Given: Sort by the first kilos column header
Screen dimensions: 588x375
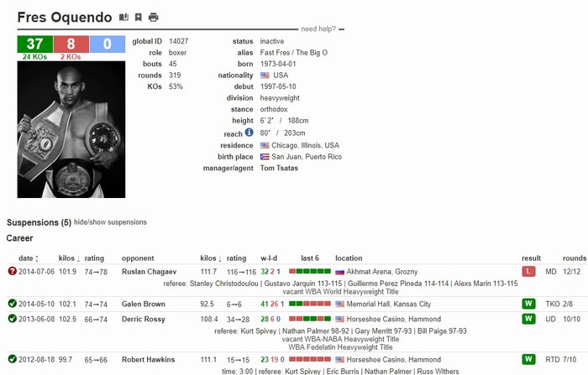Looking at the screenshot, I should point(68,258).
